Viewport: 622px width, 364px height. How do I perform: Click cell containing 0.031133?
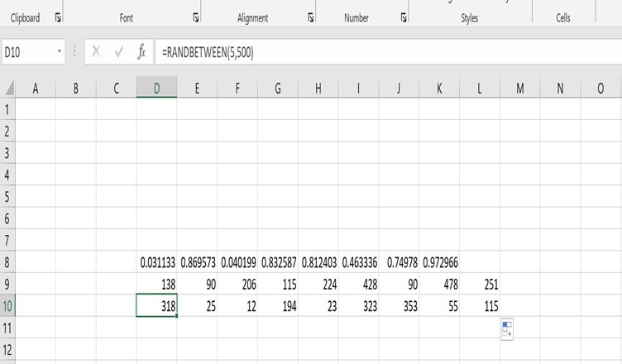click(x=156, y=262)
